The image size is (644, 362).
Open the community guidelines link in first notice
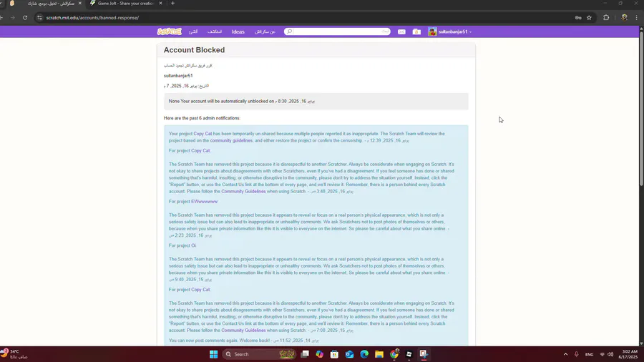point(231,140)
